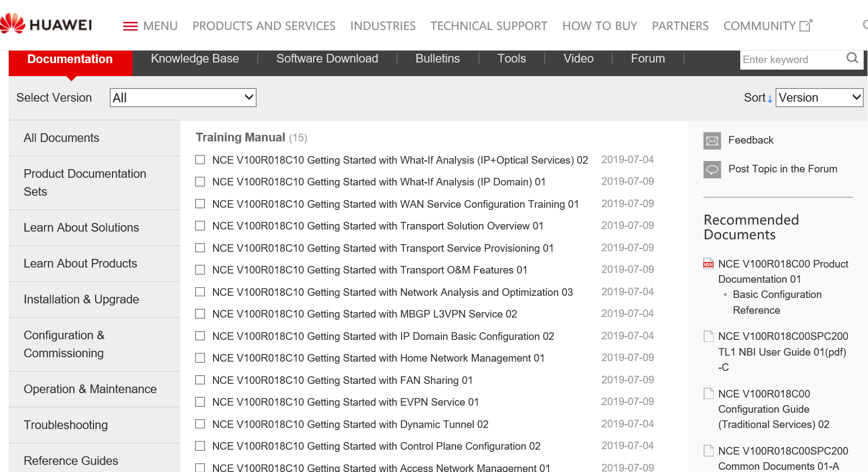Open the Forum tab
Viewport: 868px width, 472px height.
point(648,59)
